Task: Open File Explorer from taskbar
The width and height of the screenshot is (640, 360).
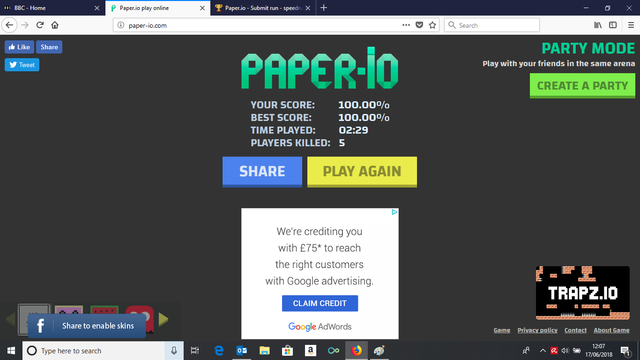Action: tap(264, 351)
